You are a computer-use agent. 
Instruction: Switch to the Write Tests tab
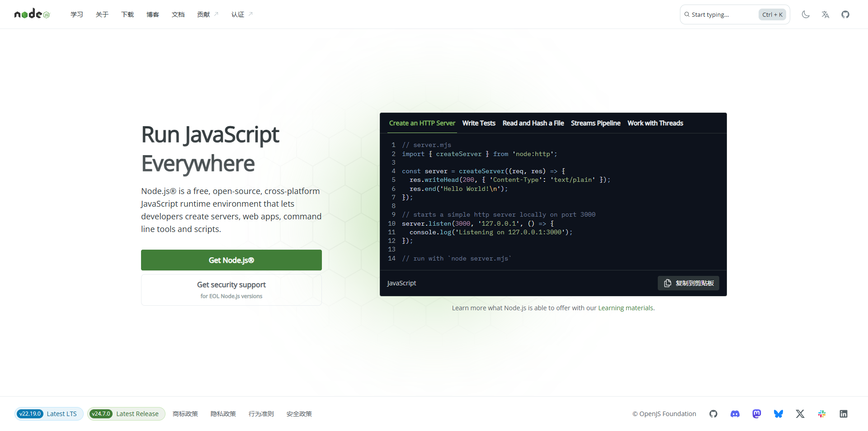479,123
